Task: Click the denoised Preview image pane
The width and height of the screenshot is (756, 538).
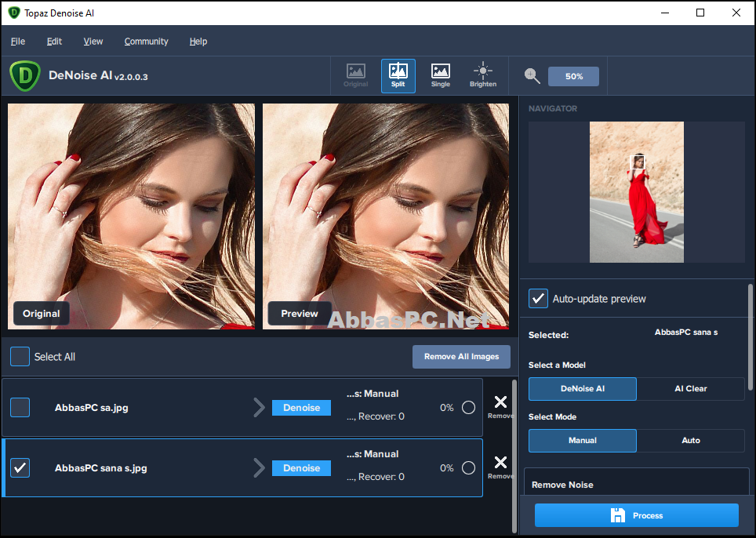Action: [386, 216]
